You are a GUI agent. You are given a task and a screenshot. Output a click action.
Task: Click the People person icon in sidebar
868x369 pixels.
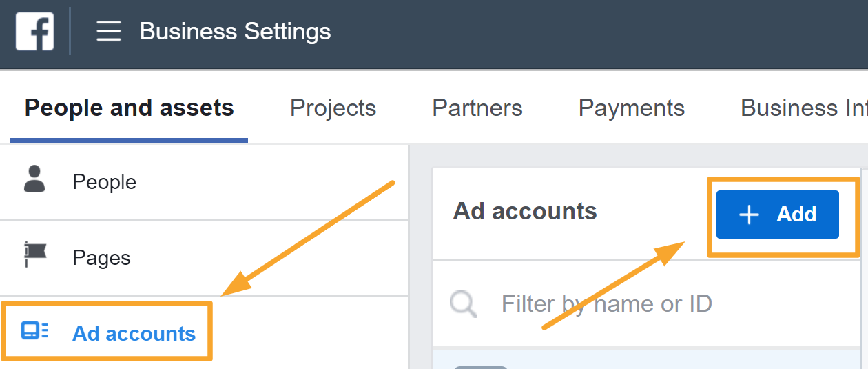pos(34,179)
